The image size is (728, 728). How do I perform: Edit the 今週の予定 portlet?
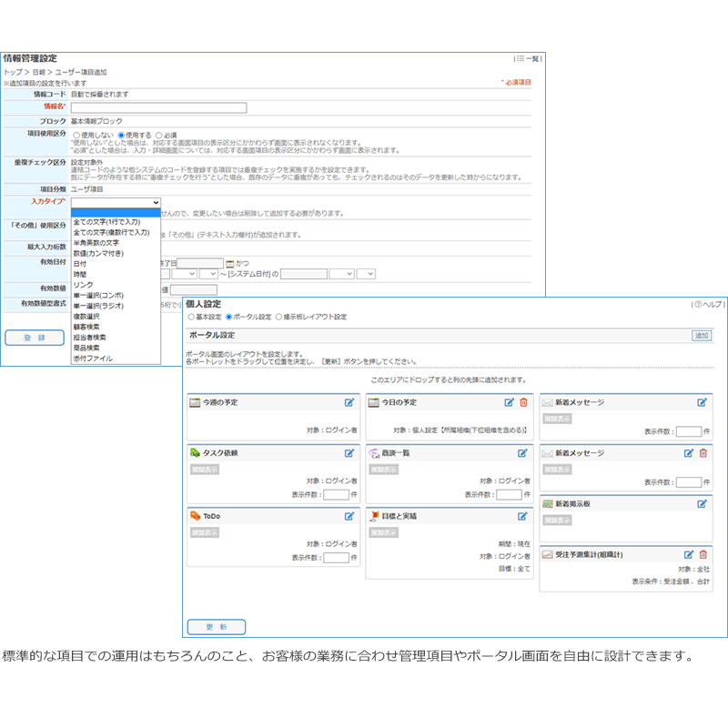[349, 402]
